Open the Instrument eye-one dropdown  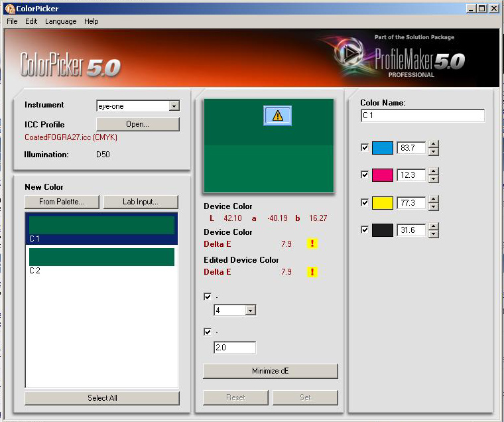(x=174, y=105)
